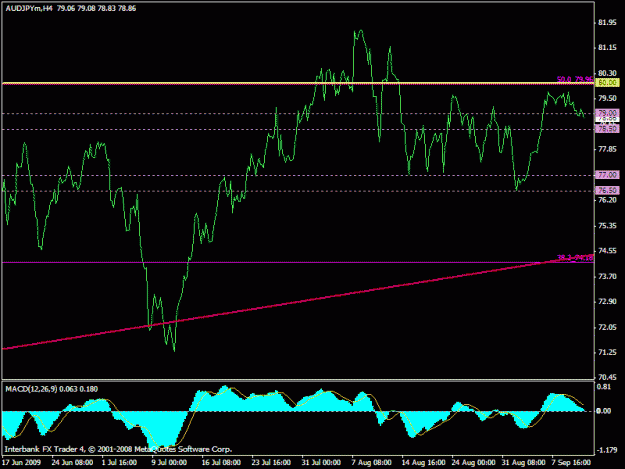Click the 31 Aug 08:00 date label
The width and height of the screenshot is (625, 469).
(x=523, y=463)
